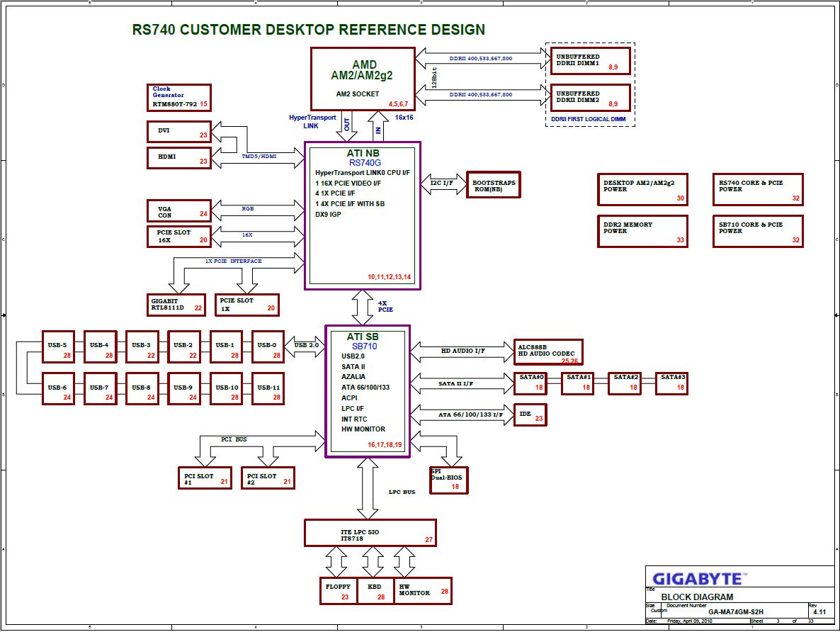Select the DVI connector block

(179, 131)
